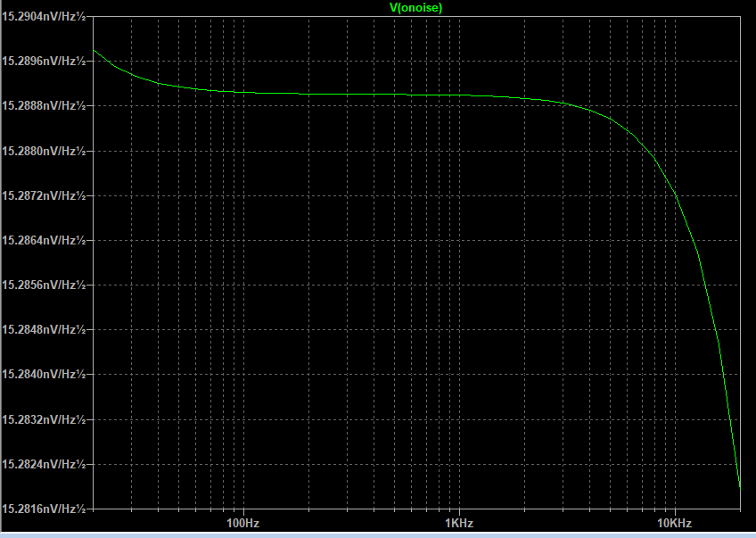Click the 15.2880nV/Hz½ axis label
Screen dimensions: 756x538
tap(44, 151)
